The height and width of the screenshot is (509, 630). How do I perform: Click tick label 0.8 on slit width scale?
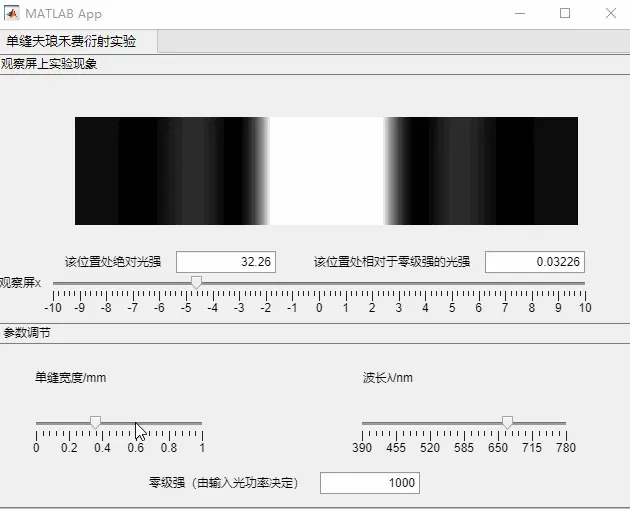point(169,448)
